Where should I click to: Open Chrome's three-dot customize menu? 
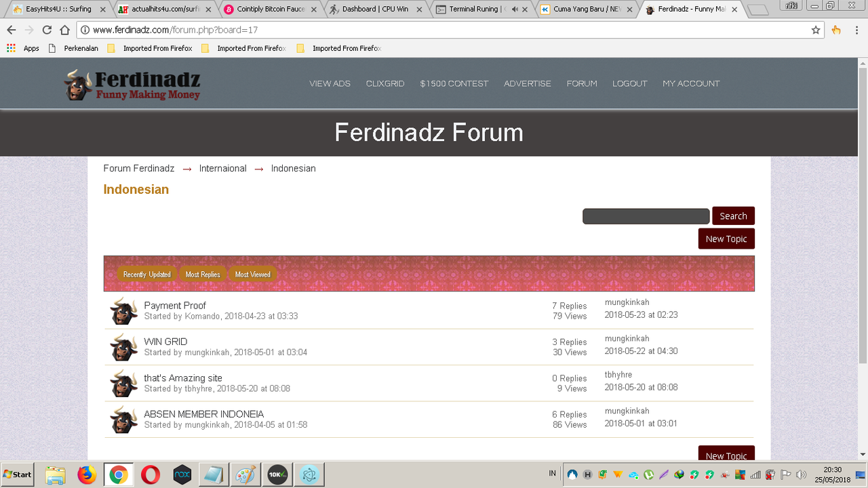pos(856,30)
